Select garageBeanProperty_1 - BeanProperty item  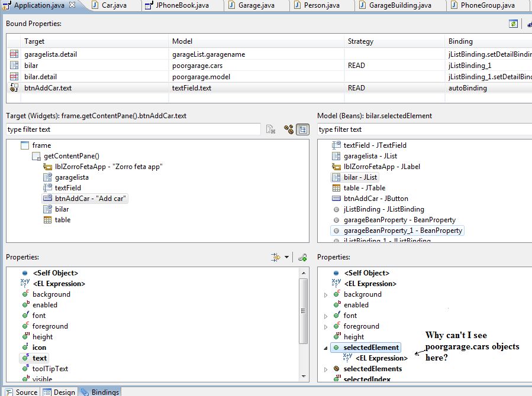[x=403, y=231]
